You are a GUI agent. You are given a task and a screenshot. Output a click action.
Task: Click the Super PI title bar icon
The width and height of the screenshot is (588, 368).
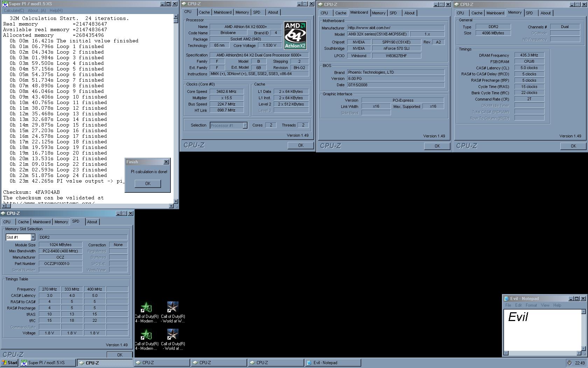pos(5,4)
